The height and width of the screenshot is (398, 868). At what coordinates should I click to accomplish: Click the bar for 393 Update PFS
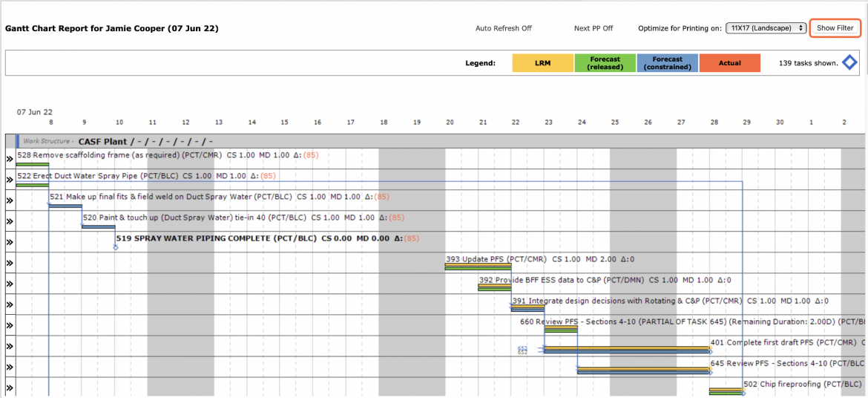479,267
